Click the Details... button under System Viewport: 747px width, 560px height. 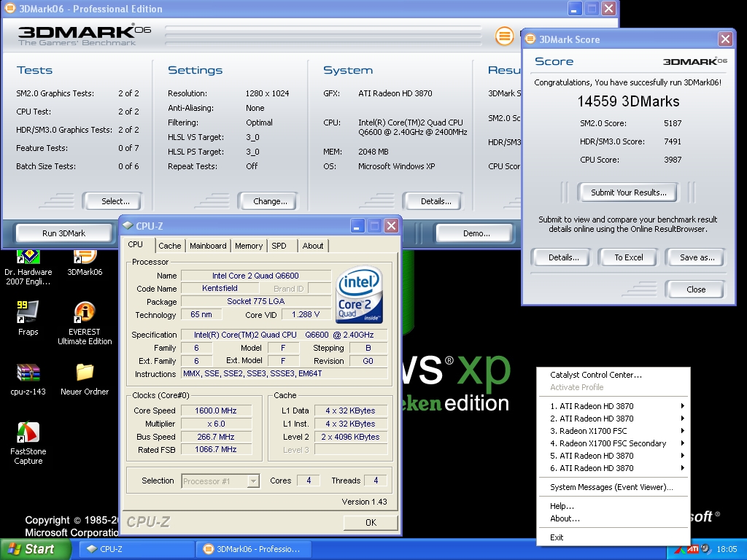click(x=433, y=201)
